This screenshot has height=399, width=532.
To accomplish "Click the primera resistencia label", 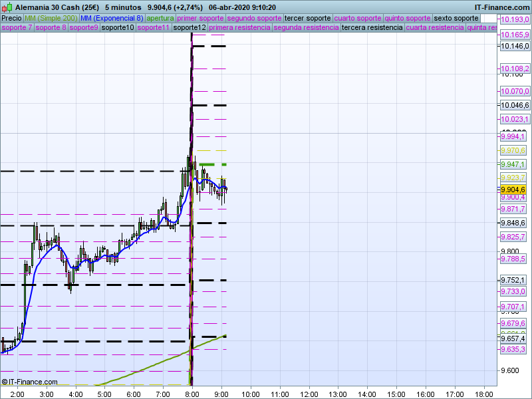I will coord(239,28).
